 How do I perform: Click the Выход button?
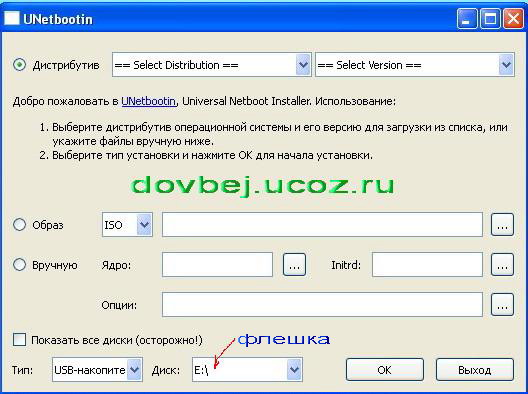[475, 370]
